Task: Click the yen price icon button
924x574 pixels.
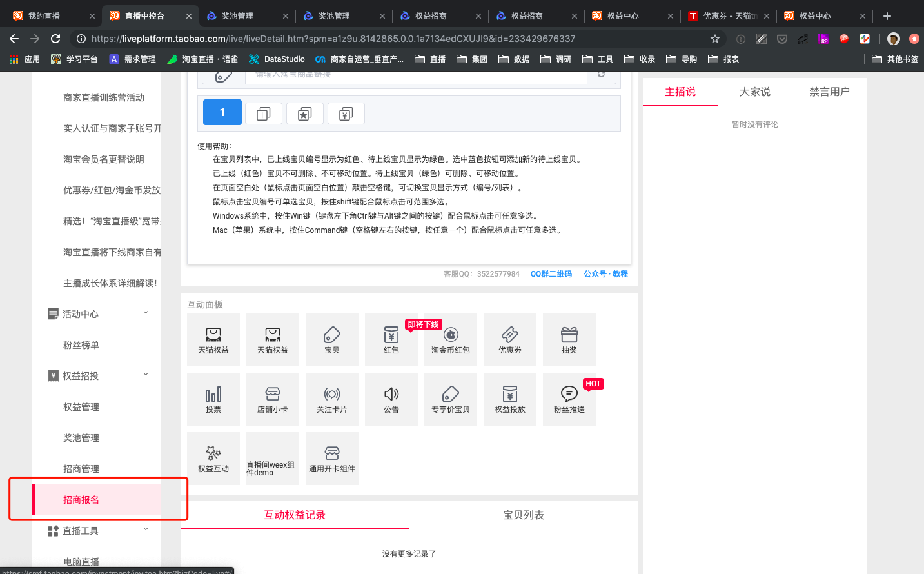Action: 346,114
